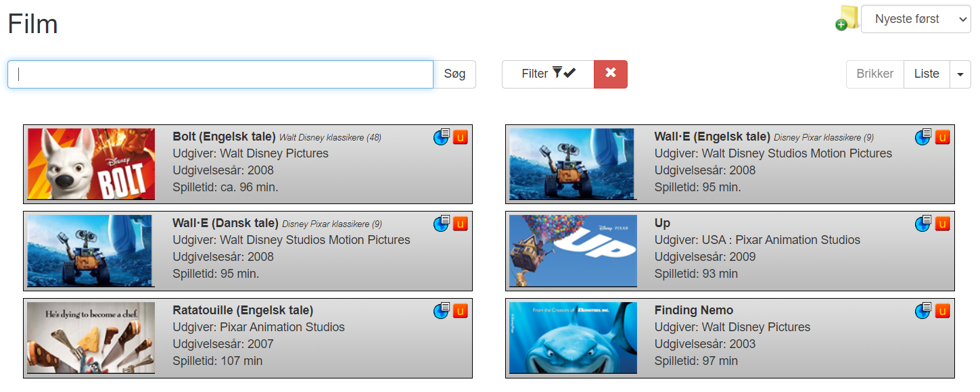
Task: Click orange U icon on Wall·E (Dansk tale)
Action: [x=461, y=224]
